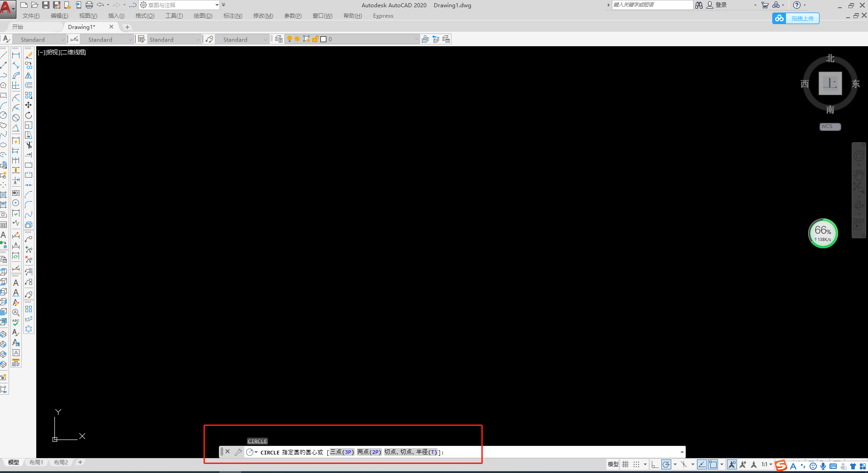Switch to the 布局1 layout tab
This screenshot has height=473, width=868.
(x=36, y=463)
